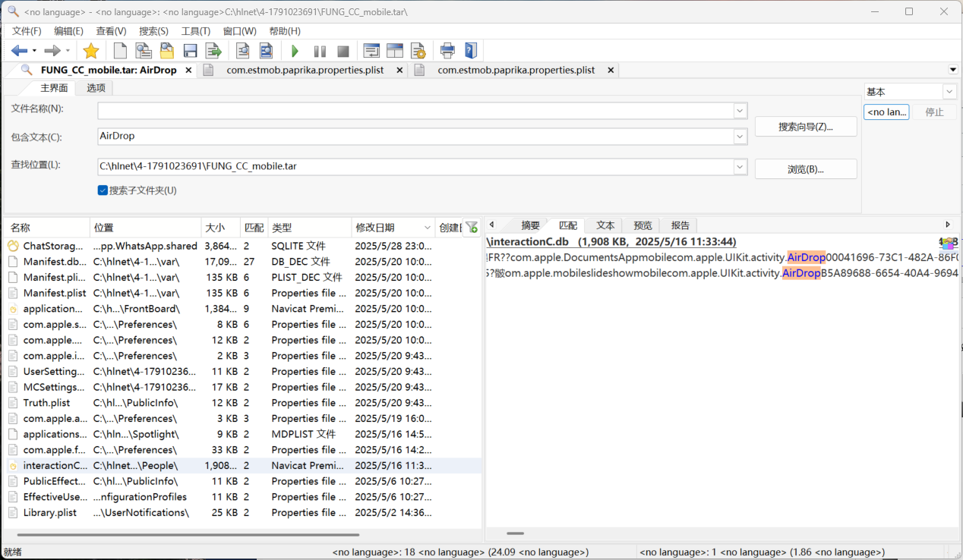Screen dimensions: 963x560
Task: Open the 搜索(S) menu
Action: click(153, 31)
